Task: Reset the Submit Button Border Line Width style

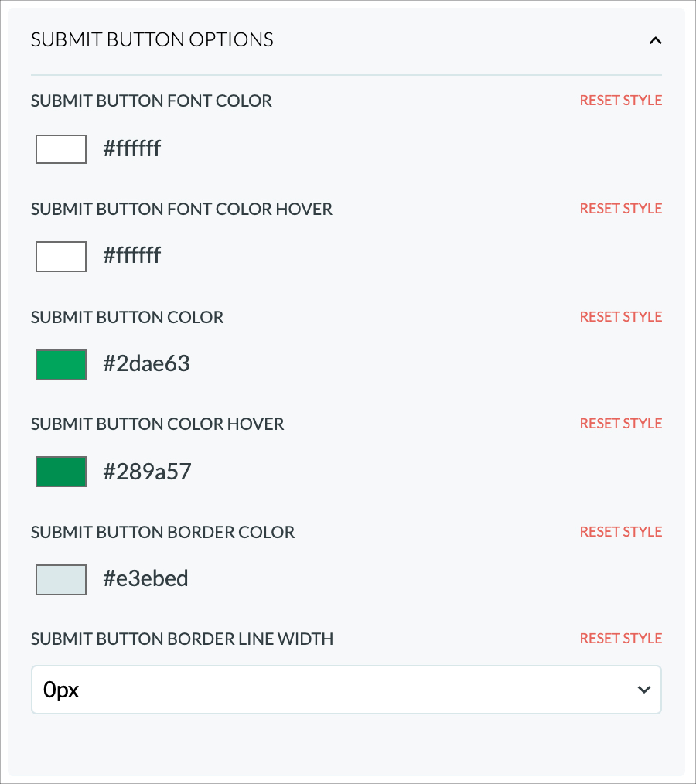Action: (620, 638)
